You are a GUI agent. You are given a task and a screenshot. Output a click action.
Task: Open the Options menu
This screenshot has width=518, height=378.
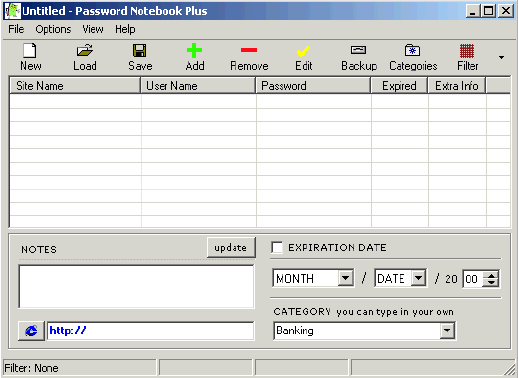click(x=53, y=29)
